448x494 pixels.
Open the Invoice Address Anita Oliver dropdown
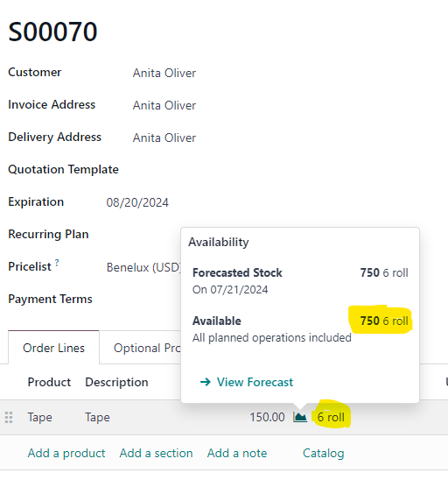pos(164,105)
